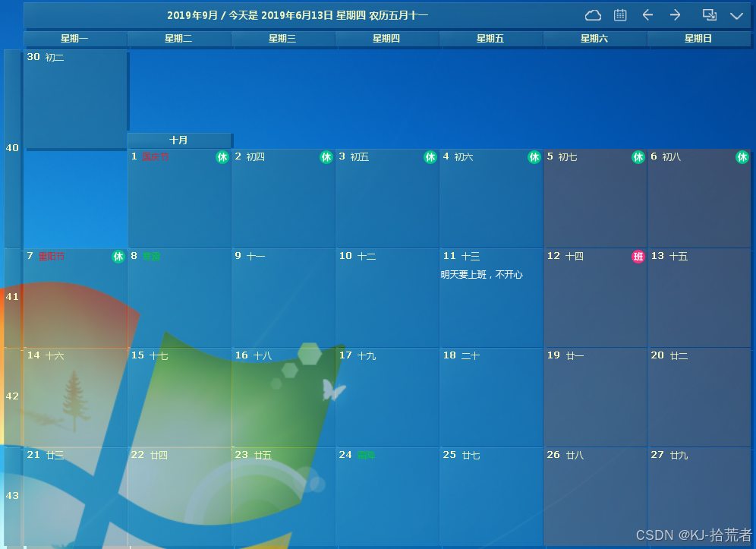Click the red 国庆节 holiday label
The height and width of the screenshot is (549, 756).
click(x=156, y=156)
